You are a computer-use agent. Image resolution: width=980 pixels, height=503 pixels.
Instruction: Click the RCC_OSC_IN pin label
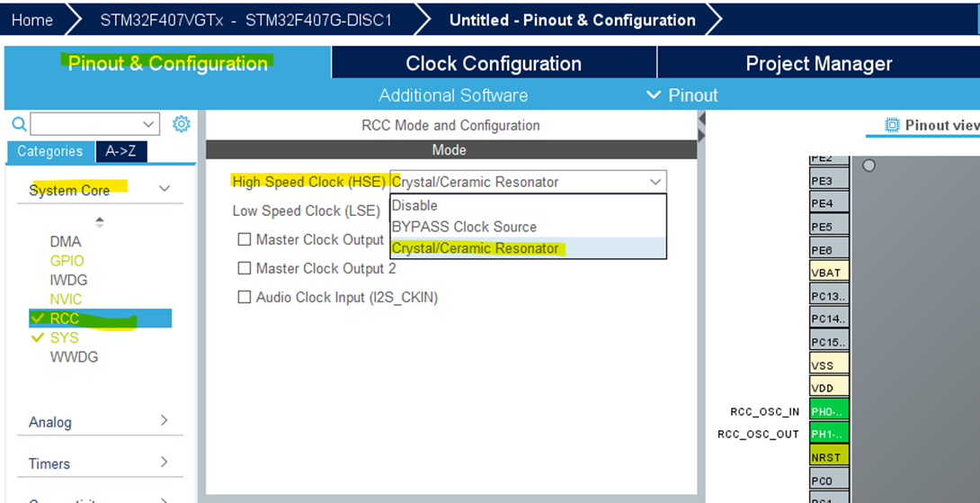[764, 411]
